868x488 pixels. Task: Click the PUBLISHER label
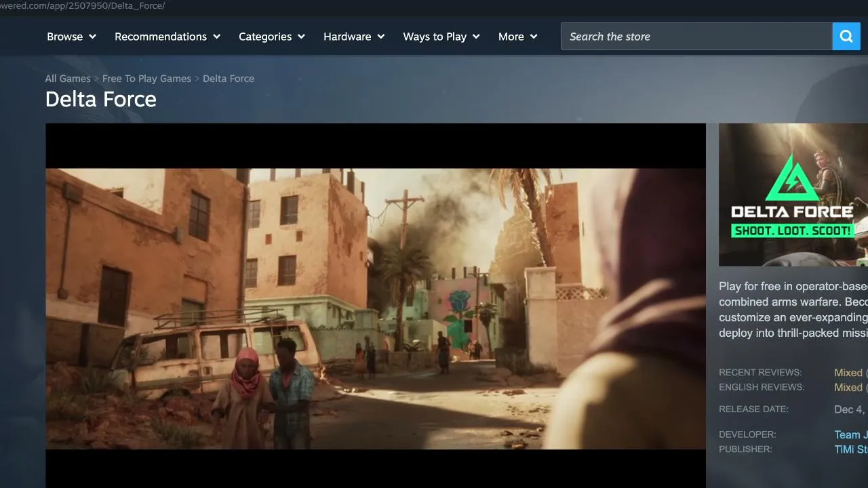745,449
